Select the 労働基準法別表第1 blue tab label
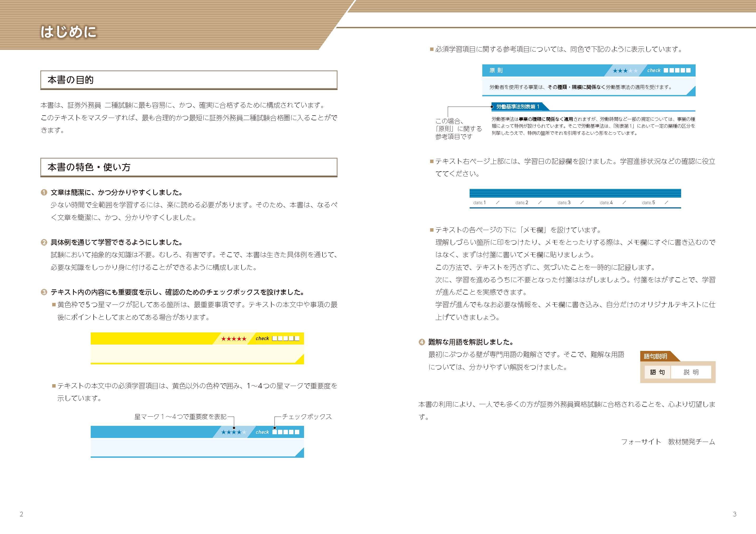Image resolution: width=756 pixels, height=534 pixels. pyautogui.click(x=518, y=107)
